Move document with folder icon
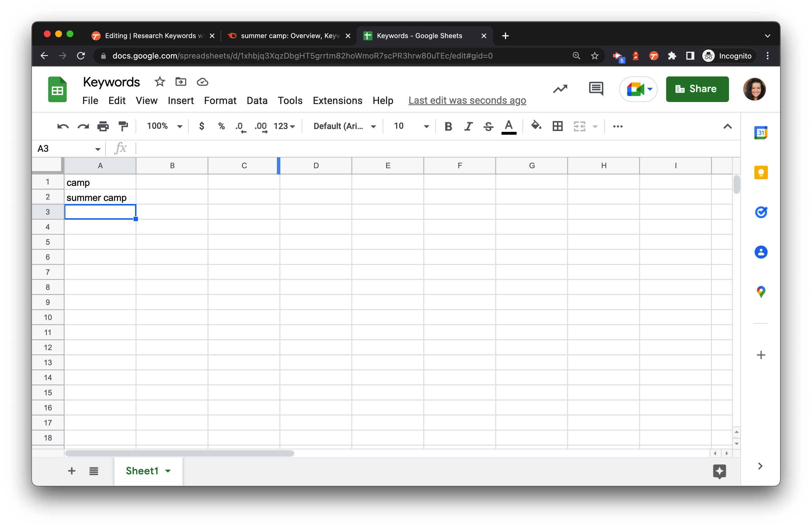Screen dimensions: 812x528 [x=181, y=82]
